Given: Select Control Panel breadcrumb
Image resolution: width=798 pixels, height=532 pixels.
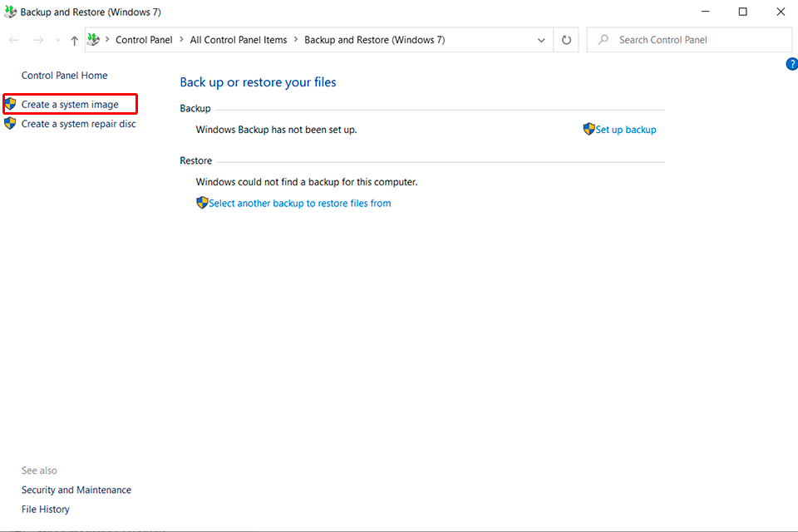Looking at the screenshot, I should coord(144,40).
